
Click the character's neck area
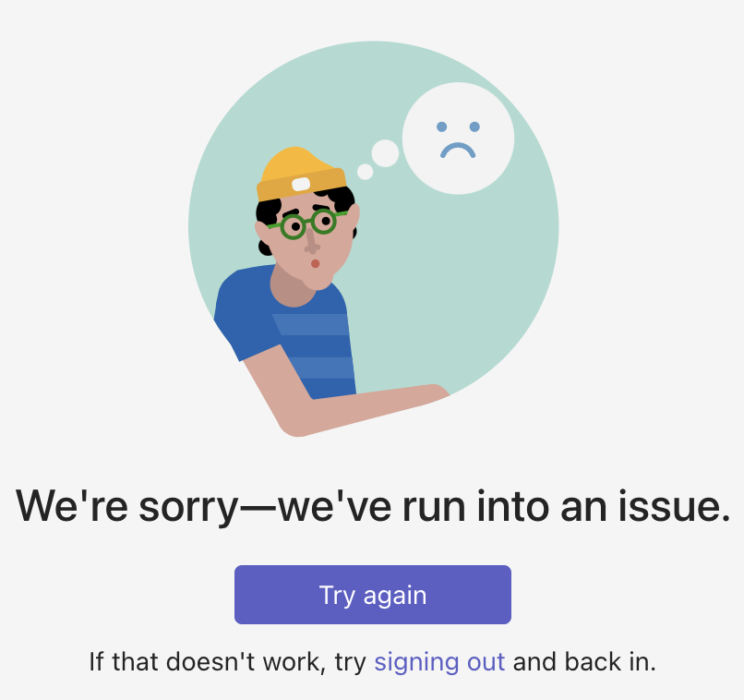[x=291, y=289]
